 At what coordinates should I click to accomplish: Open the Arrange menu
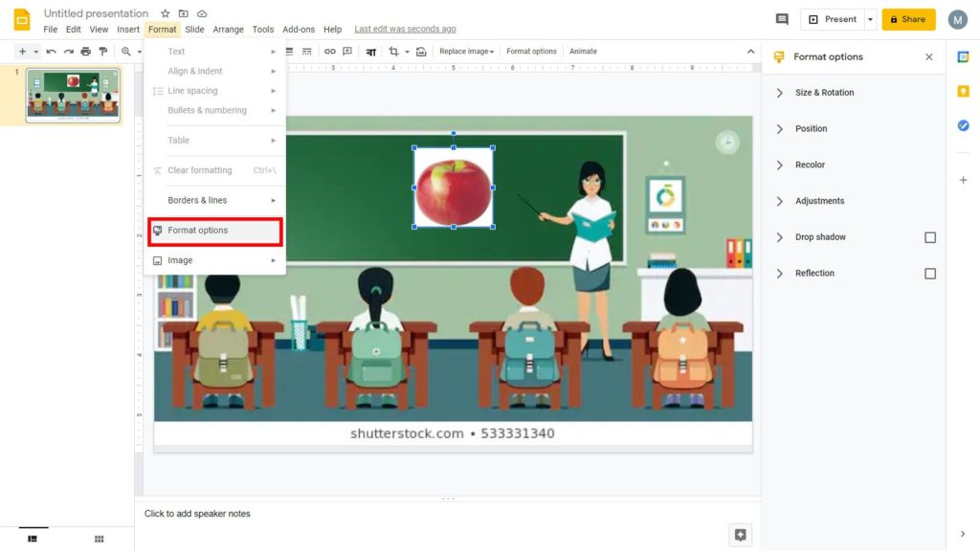tap(228, 30)
